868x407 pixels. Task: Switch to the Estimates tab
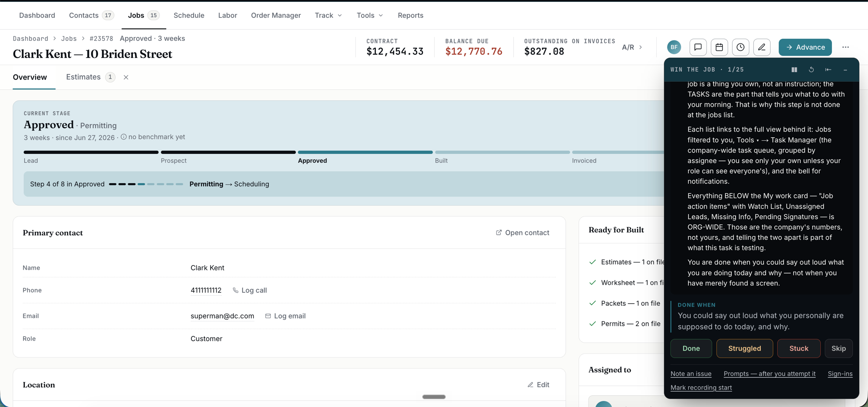(90, 77)
